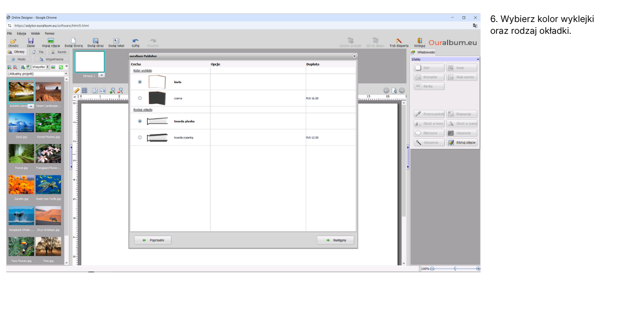This screenshot has height=322, width=644.
Task: Undo using the Cofnij arrow icon
Action: (x=135, y=41)
